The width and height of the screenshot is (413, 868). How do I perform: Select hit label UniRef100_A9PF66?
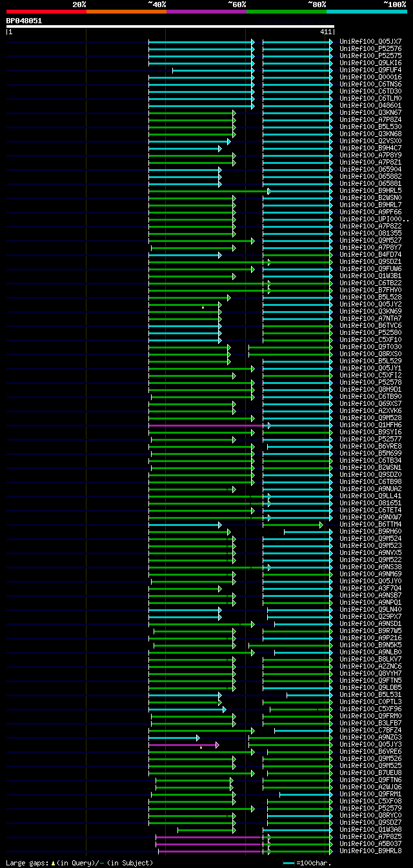click(x=370, y=212)
